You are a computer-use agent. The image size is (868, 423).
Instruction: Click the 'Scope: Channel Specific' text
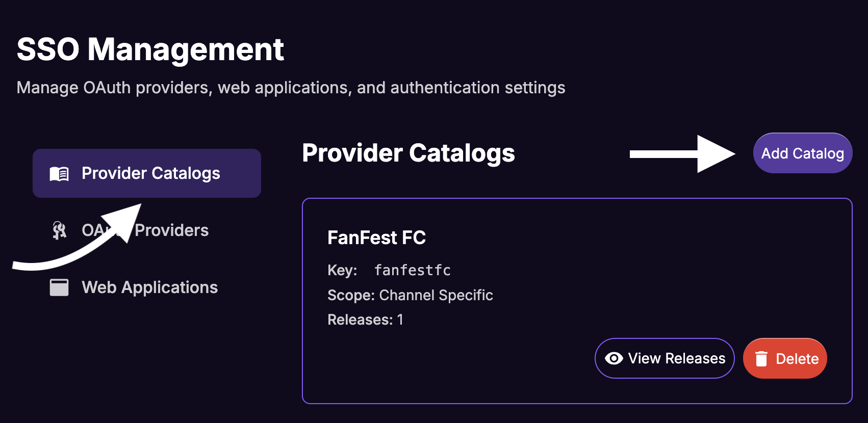click(410, 295)
